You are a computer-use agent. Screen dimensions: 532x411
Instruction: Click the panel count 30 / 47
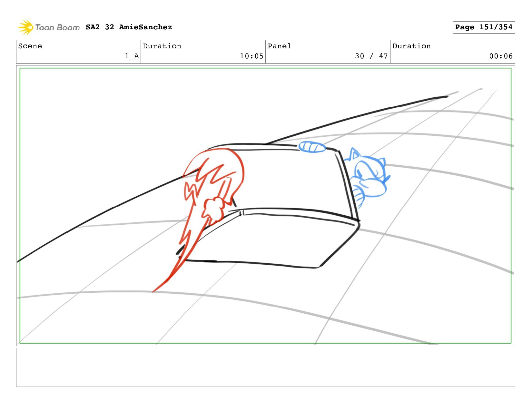pos(371,56)
